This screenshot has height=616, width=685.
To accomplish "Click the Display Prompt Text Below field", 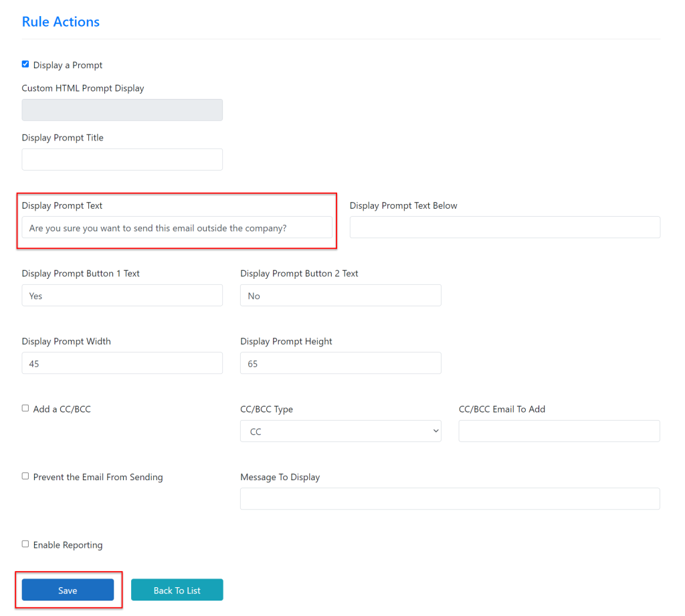I will point(504,227).
